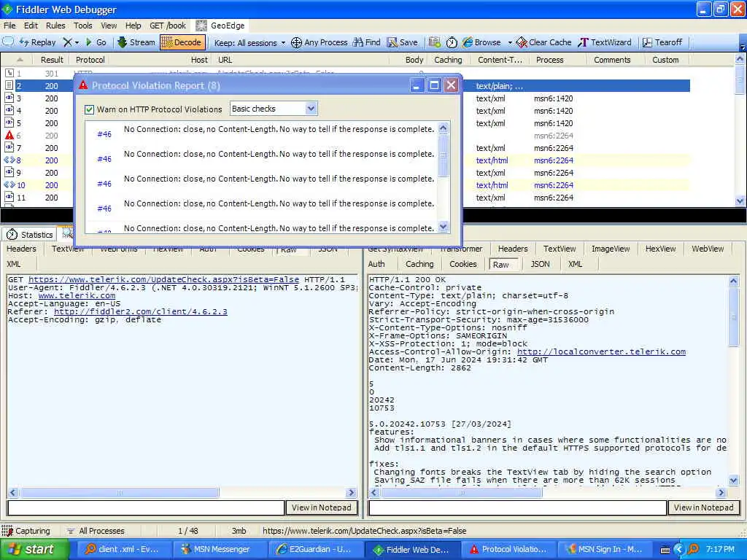Click the localconverter.telerik.com link
Viewport: 747px width, 560px height.
(x=601, y=351)
